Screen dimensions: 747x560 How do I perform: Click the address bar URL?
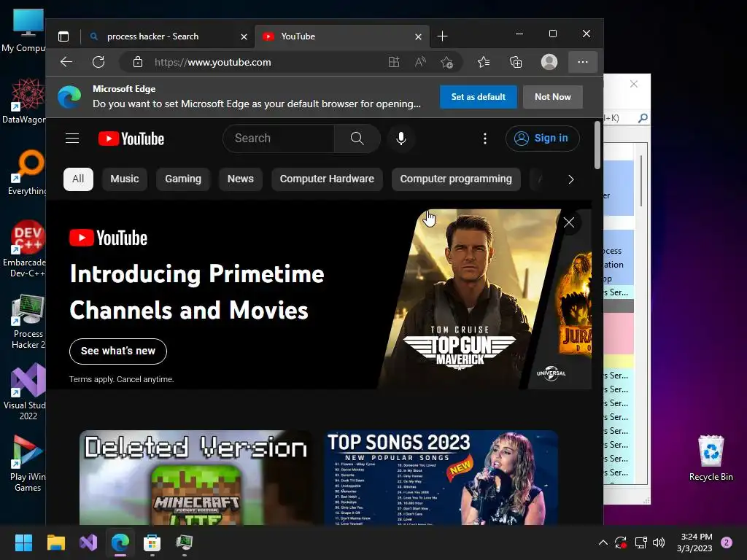(x=213, y=63)
